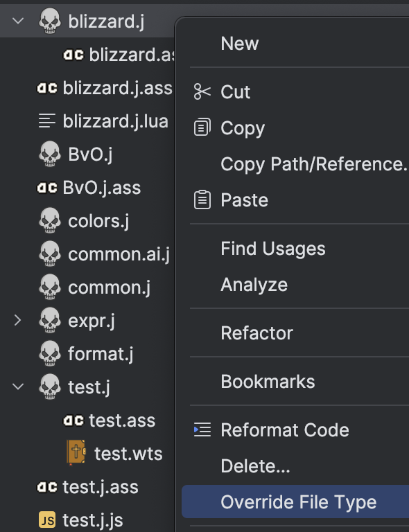Click the Reformat Code icon
Viewport: 409px width, 532px height.
[x=202, y=429]
